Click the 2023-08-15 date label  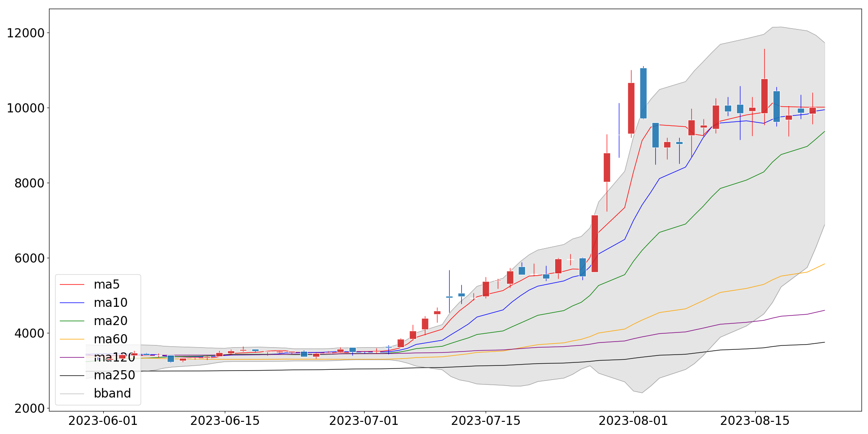pos(755,421)
